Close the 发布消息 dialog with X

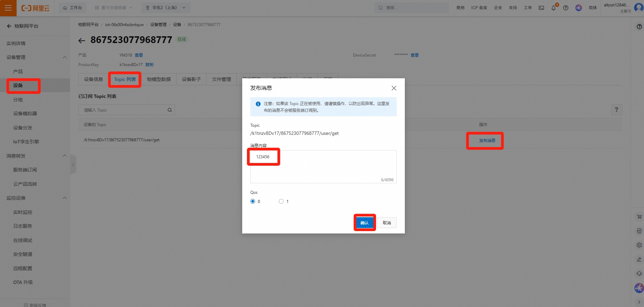[394, 88]
